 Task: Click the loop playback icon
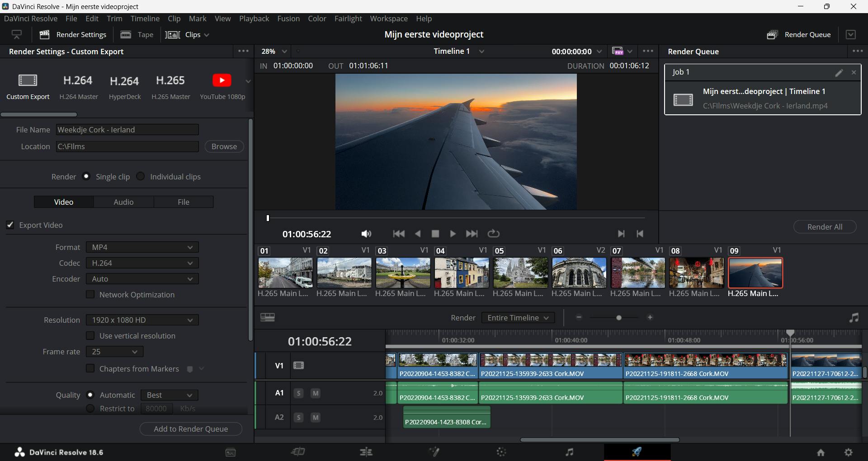[493, 234]
